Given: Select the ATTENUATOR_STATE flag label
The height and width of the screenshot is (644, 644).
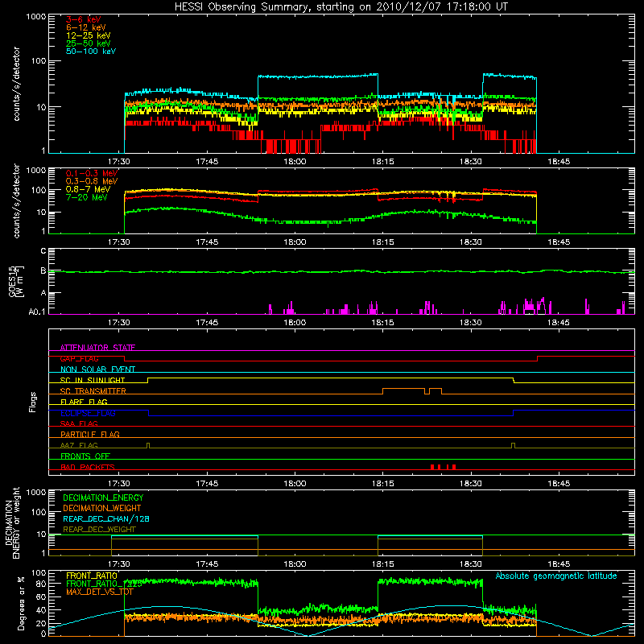Looking at the screenshot, I should [97, 348].
